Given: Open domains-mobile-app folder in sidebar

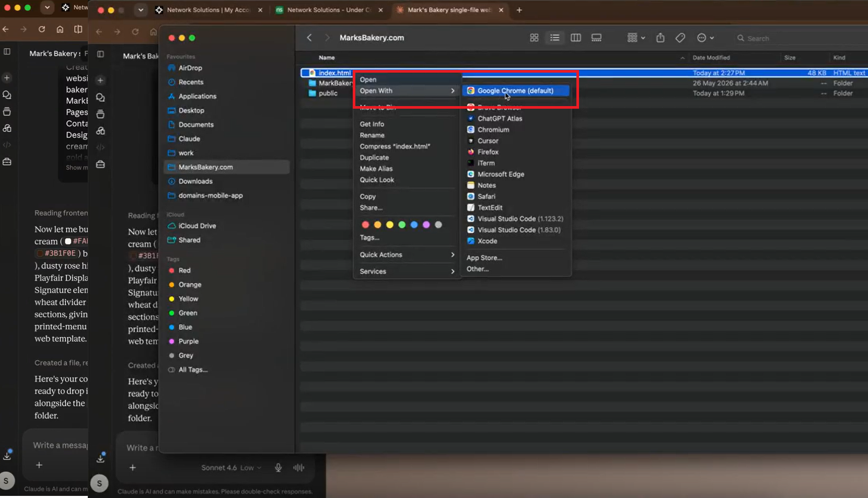Looking at the screenshot, I should [211, 195].
